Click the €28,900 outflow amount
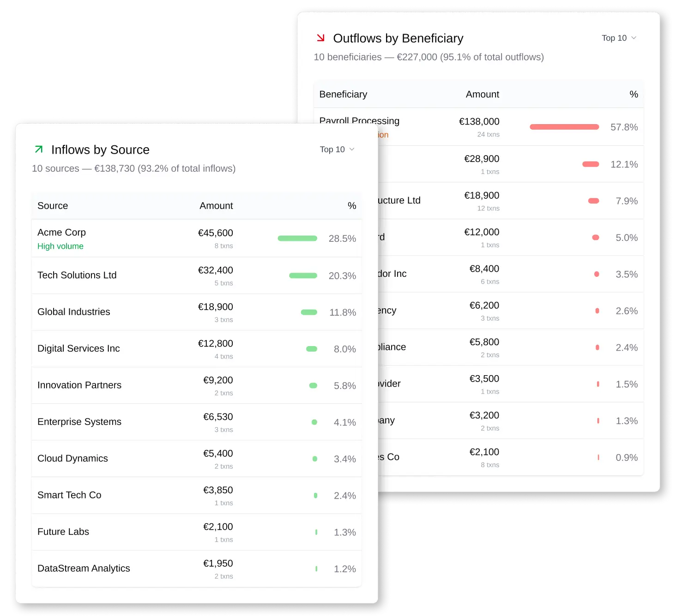 482,159
